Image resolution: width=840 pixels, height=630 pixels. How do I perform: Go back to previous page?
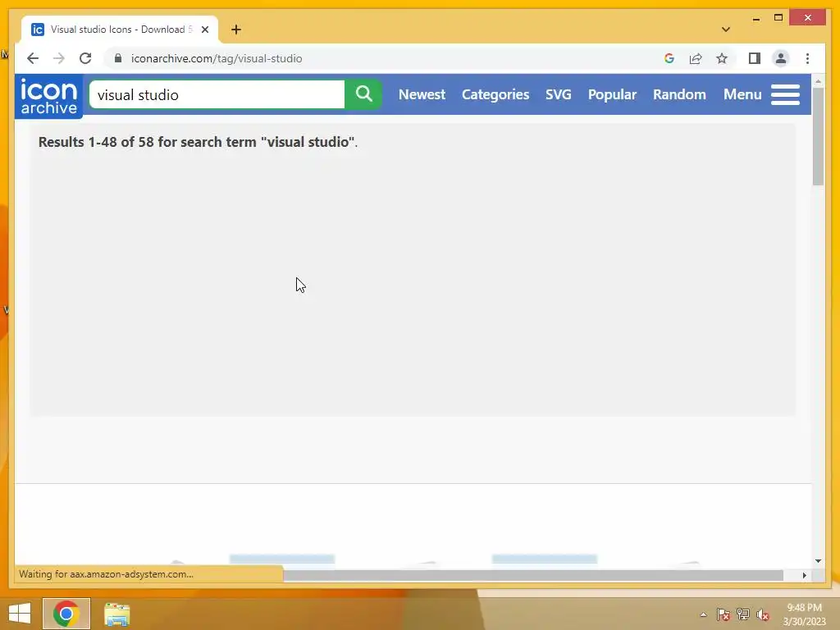click(x=33, y=58)
